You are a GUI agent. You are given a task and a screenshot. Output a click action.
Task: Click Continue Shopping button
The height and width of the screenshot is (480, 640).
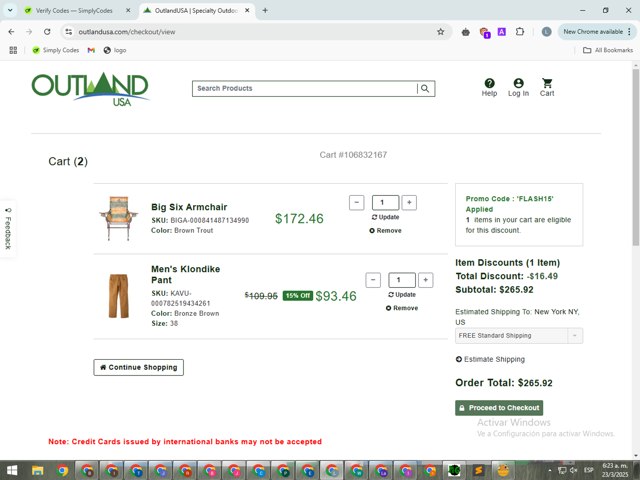[138, 367]
